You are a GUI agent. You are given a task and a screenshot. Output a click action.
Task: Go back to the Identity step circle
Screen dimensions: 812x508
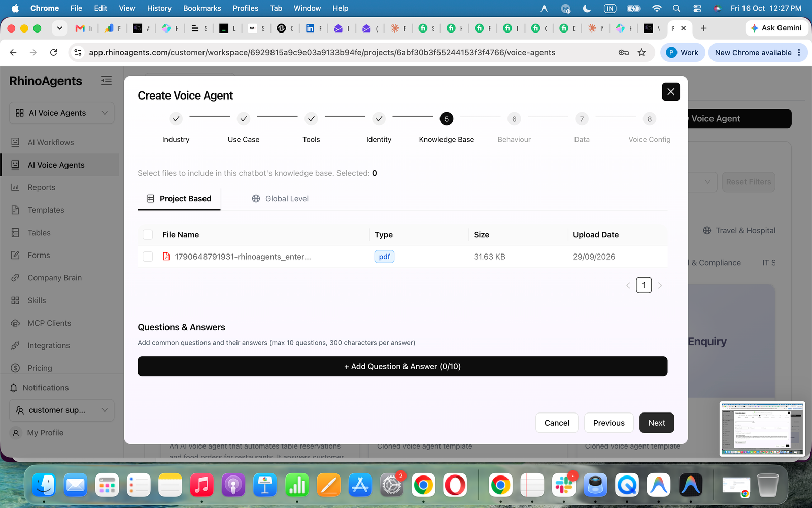(x=379, y=119)
